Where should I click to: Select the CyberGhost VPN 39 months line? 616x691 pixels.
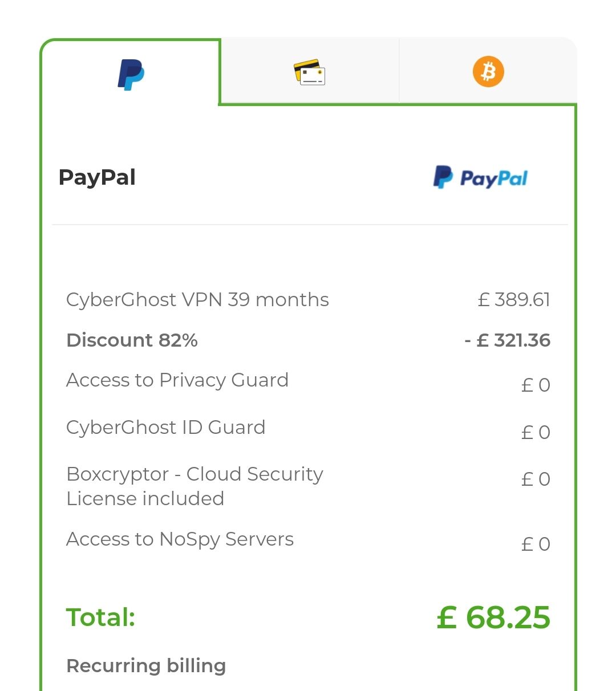coord(197,300)
